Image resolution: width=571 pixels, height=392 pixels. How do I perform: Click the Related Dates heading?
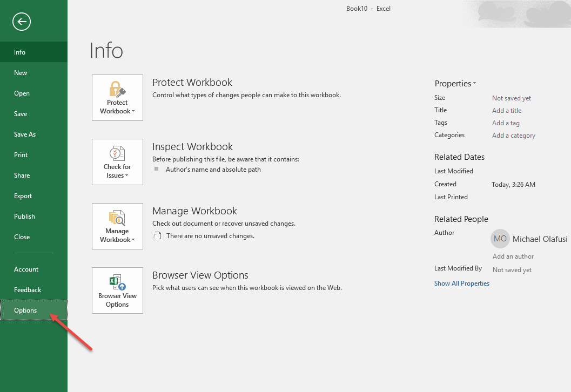(x=459, y=157)
